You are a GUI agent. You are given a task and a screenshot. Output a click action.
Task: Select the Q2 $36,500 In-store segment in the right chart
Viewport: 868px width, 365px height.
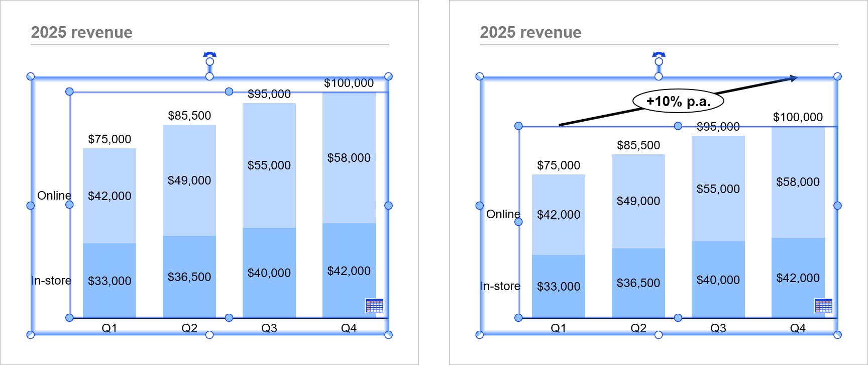pyautogui.click(x=638, y=283)
